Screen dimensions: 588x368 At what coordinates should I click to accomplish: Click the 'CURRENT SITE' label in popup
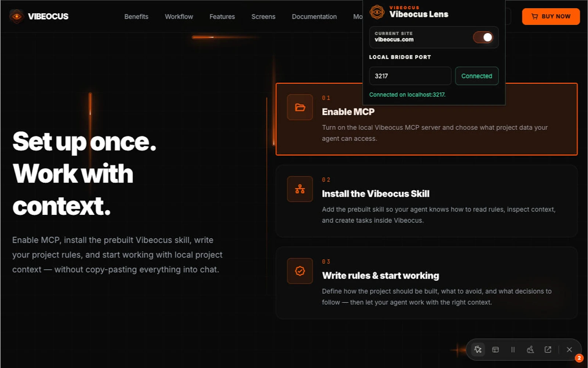[394, 33]
